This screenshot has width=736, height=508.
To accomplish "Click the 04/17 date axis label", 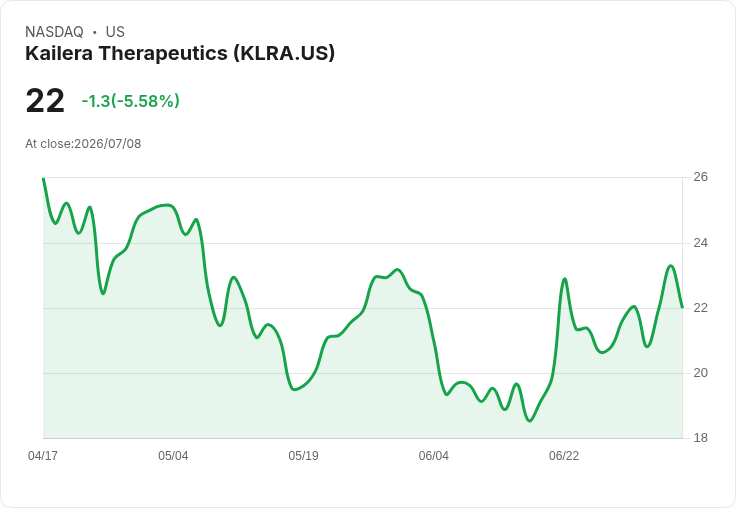I will 43,456.
